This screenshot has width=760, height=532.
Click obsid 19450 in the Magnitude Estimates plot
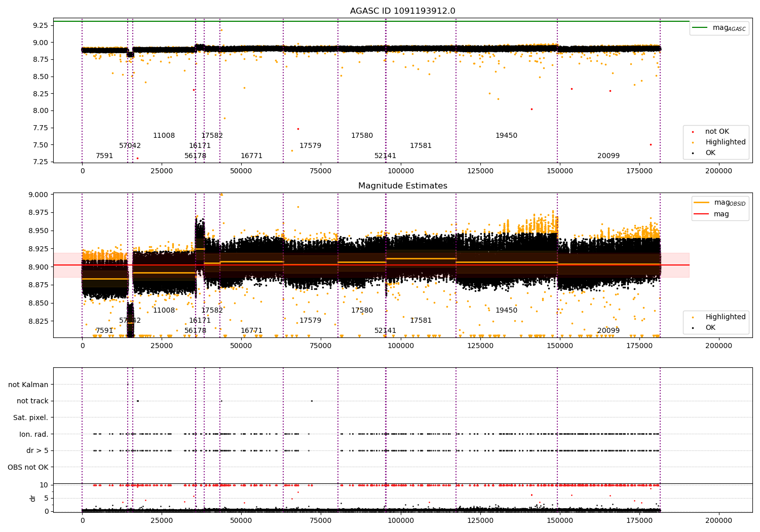pyautogui.click(x=507, y=310)
